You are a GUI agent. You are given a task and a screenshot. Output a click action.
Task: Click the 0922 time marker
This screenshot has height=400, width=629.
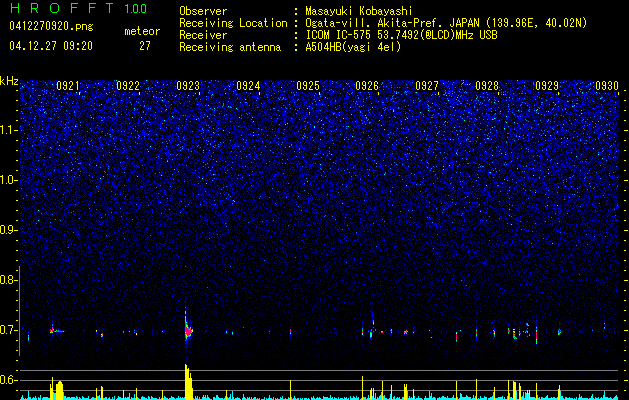[x=128, y=85]
